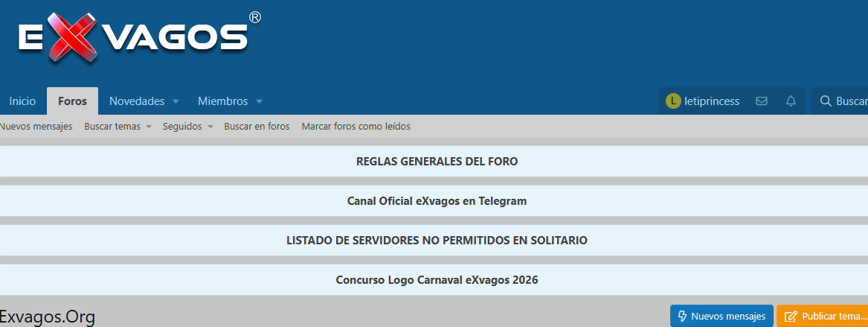Open Concurso Logo Carnaval eXvagos 2026
This screenshot has width=868, height=327.
point(437,280)
